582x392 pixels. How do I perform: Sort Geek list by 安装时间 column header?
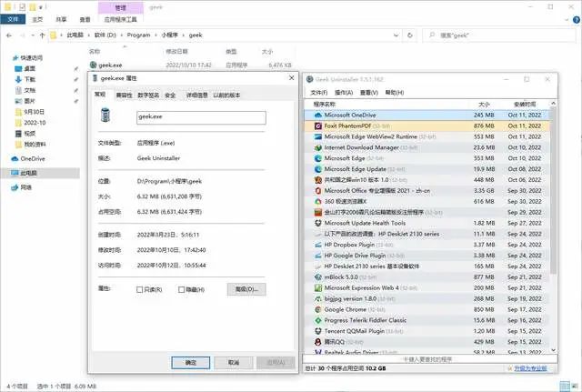coord(525,105)
